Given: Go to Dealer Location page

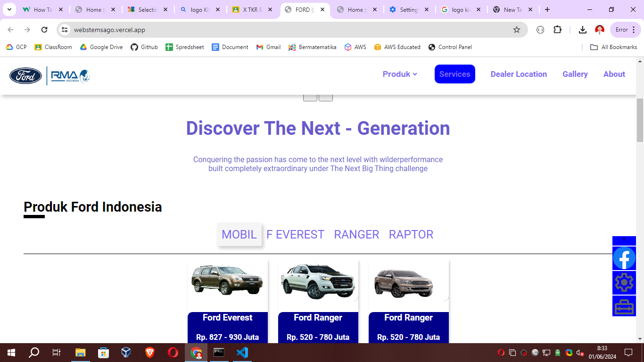Looking at the screenshot, I should click(519, 74).
